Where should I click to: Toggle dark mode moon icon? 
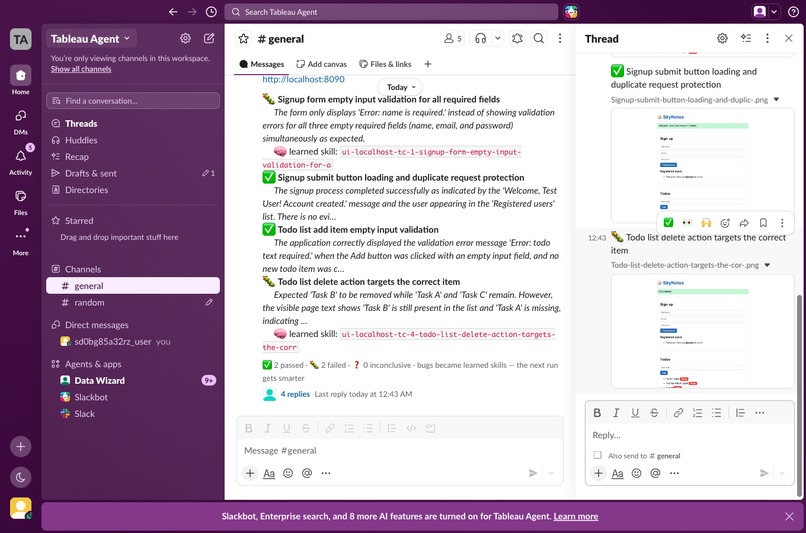coord(21,477)
